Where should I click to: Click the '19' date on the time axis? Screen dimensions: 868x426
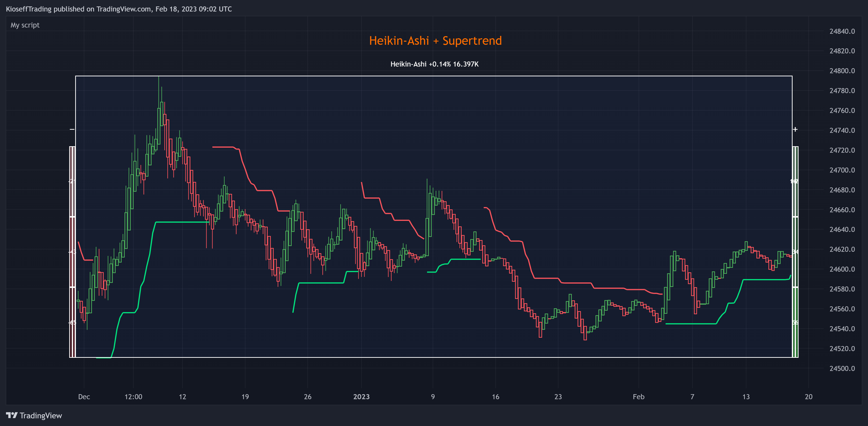click(245, 397)
